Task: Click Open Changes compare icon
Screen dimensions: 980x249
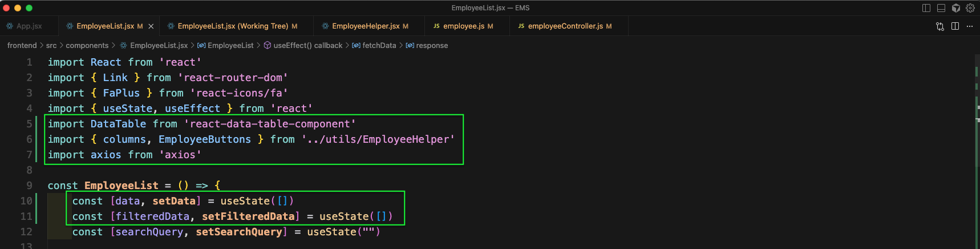Action: [940, 26]
